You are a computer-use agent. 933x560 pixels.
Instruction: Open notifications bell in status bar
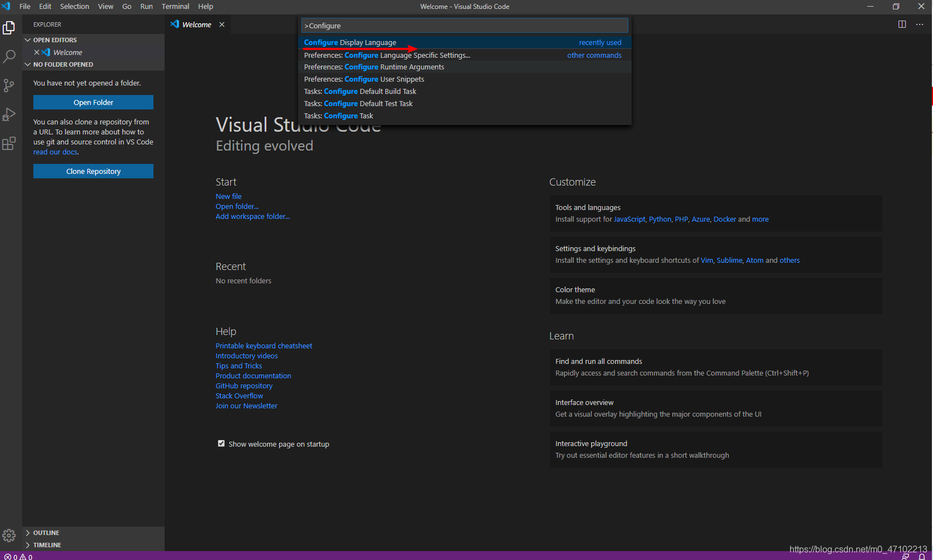[x=921, y=557]
